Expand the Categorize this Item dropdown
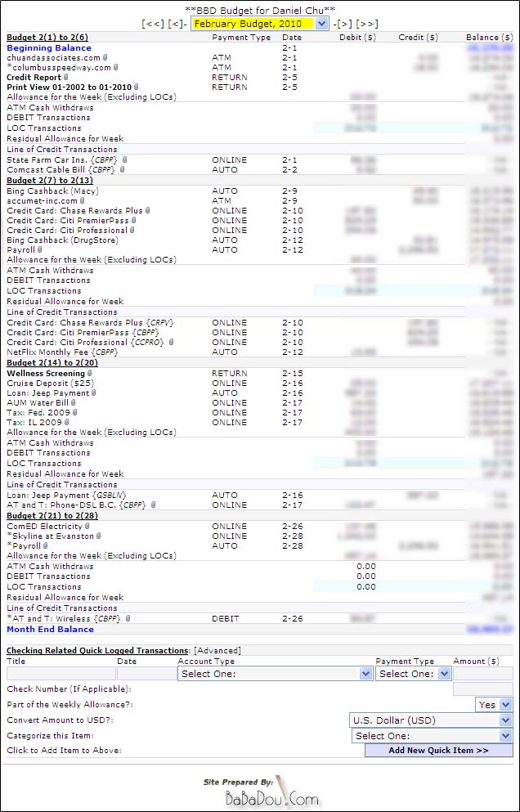This screenshot has width=520, height=812. point(432,736)
